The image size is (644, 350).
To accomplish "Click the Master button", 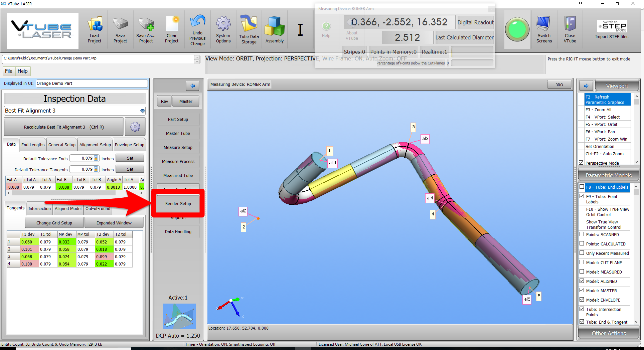I will [186, 101].
